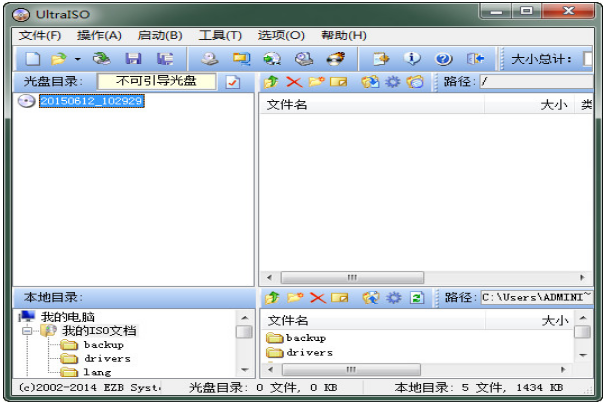Select lang folder in local tree

(x=97, y=372)
